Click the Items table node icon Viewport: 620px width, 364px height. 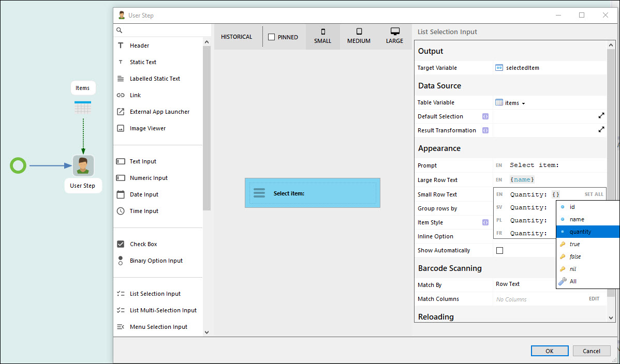[83, 108]
